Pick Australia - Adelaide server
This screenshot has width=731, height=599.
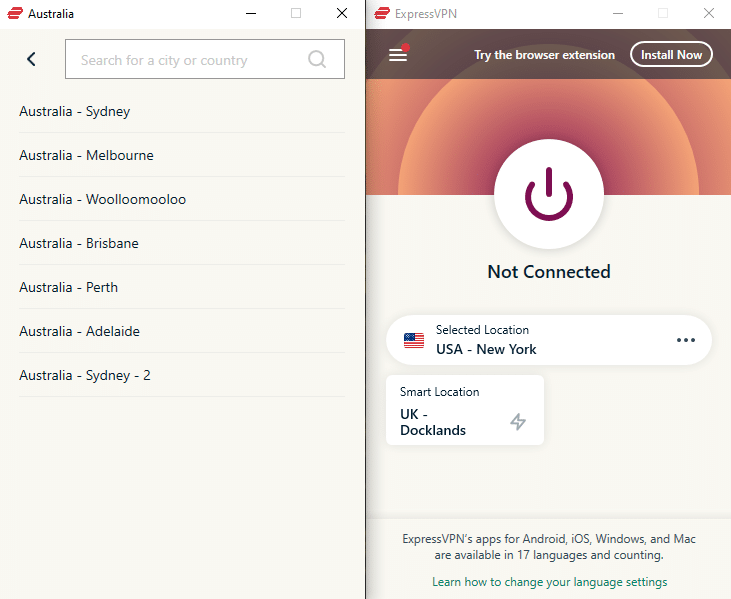(x=182, y=331)
